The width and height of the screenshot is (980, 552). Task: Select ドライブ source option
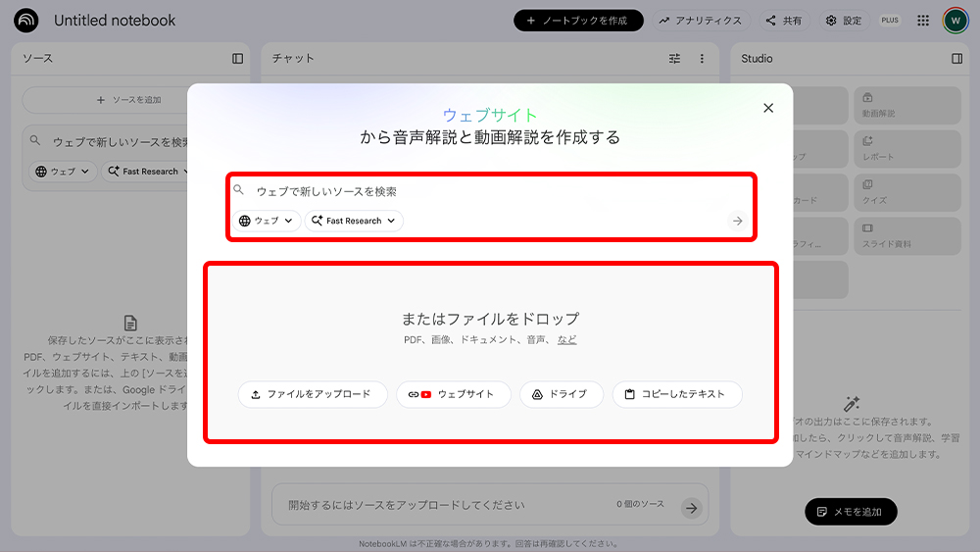tap(561, 394)
